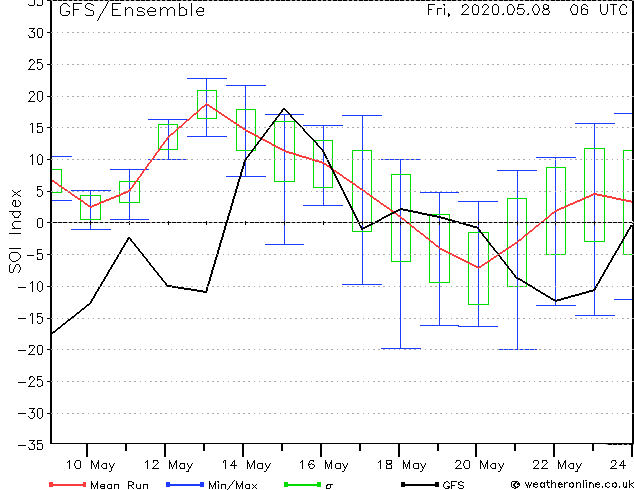
Task: Click the y-axis value 10
Action: coord(35,160)
